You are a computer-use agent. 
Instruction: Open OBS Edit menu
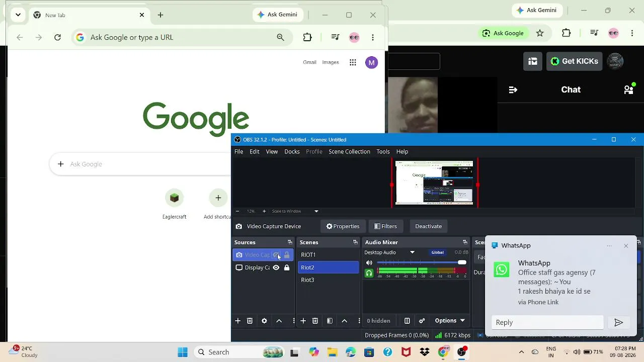(255, 151)
